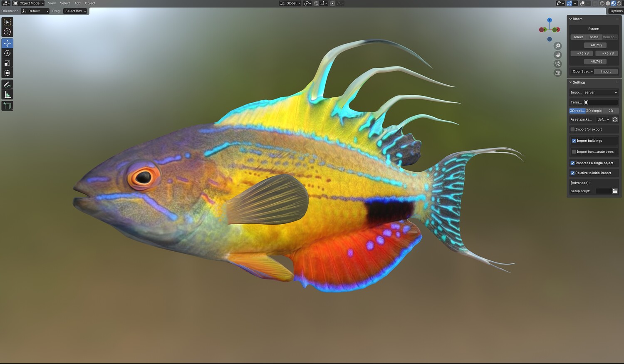Activate the 3D Cursor tool
This screenshot has height=364, width=624.
click(7, 32)
